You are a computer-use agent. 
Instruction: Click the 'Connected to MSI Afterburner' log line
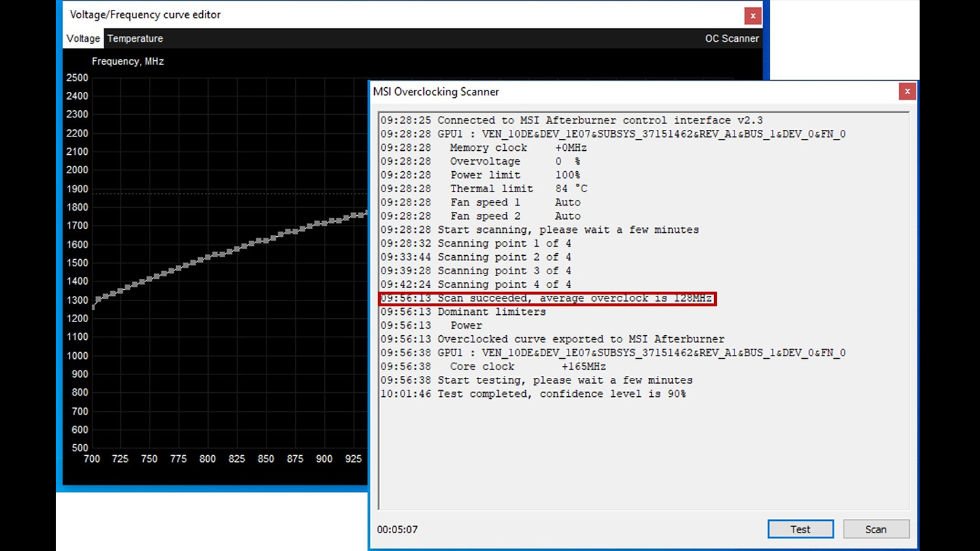(571, 121)
